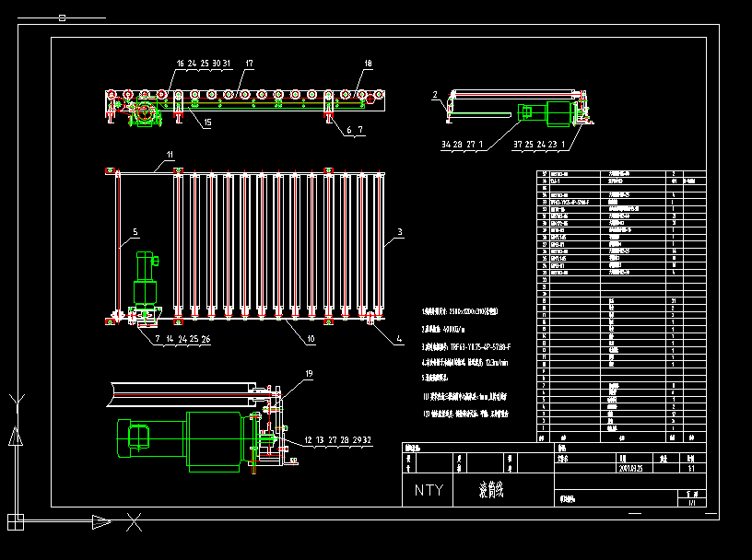752x560 pixels.
Task: Click the green motor in the right-side end view
Action: 556,112
